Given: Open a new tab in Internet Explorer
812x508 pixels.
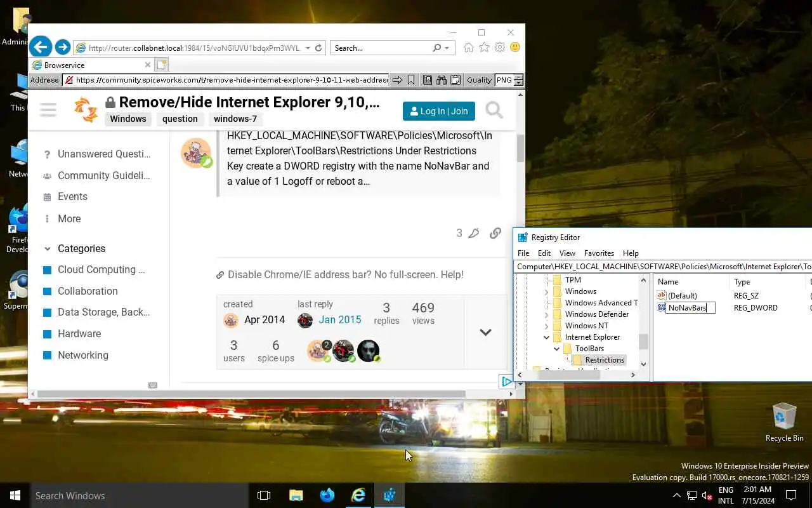Looking at the screenshot, I should point(161,65).
